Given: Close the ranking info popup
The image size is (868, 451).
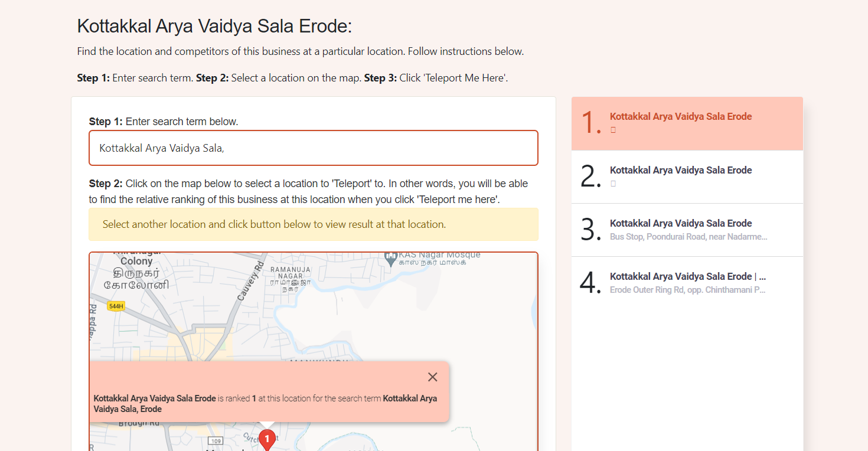Looking at the screenshot, I should (x=432, y=377).
